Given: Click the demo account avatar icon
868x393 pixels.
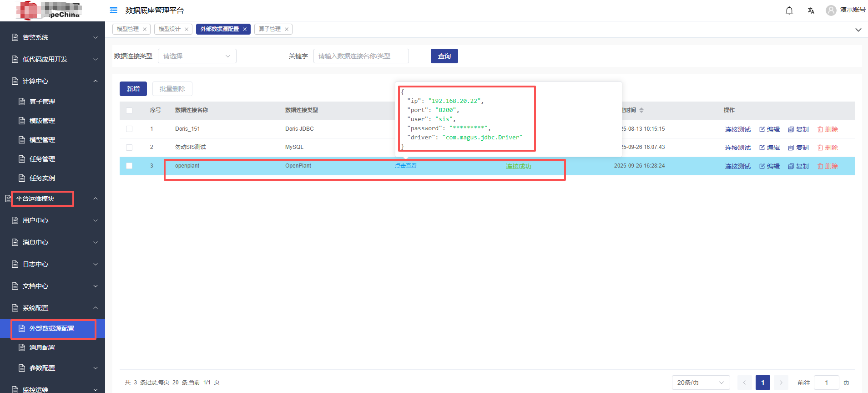Looking at the screenshot, I should (x=831, y=10).
